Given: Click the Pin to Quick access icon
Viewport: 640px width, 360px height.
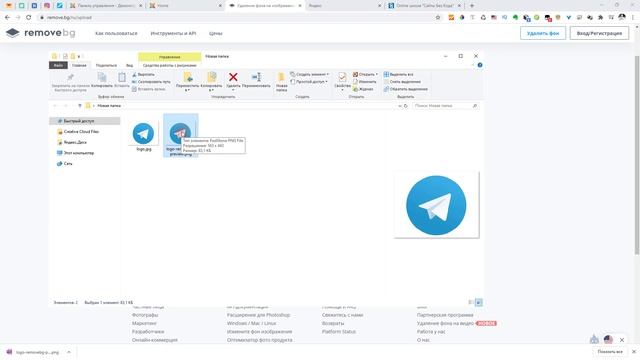Looking at the screenshot, I should coord(70,77).
